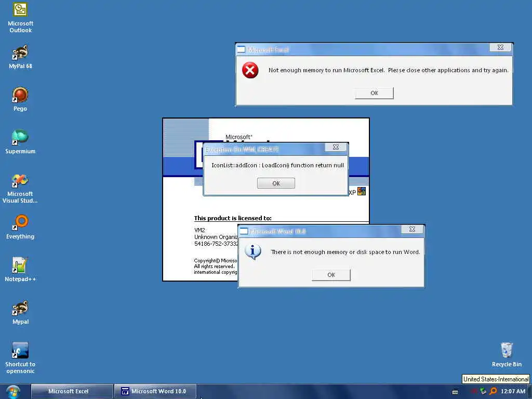The width and height of the screenshot is (532, 399).
Task: Click the 'United States-International' tooltip
Action: [x=496, y=379]
